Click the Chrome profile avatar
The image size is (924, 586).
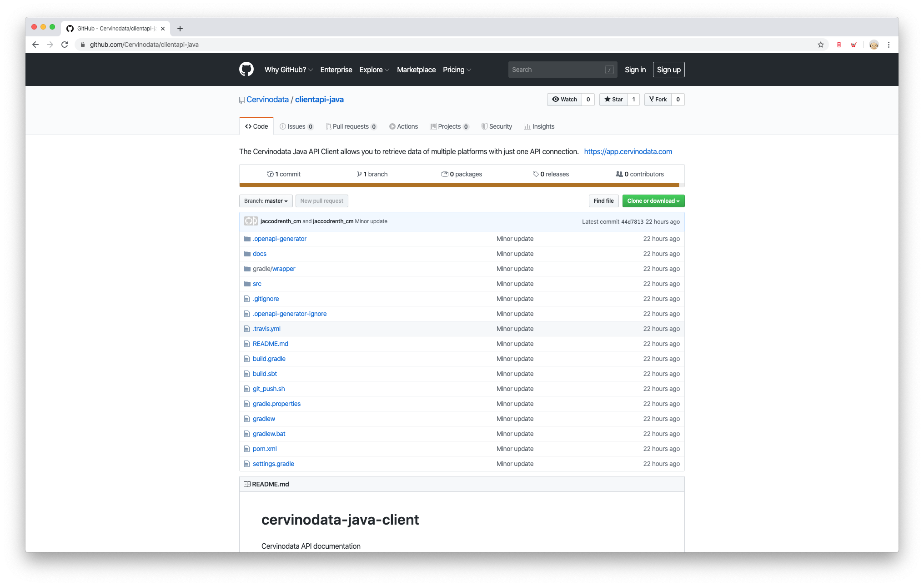coord(874,45)
